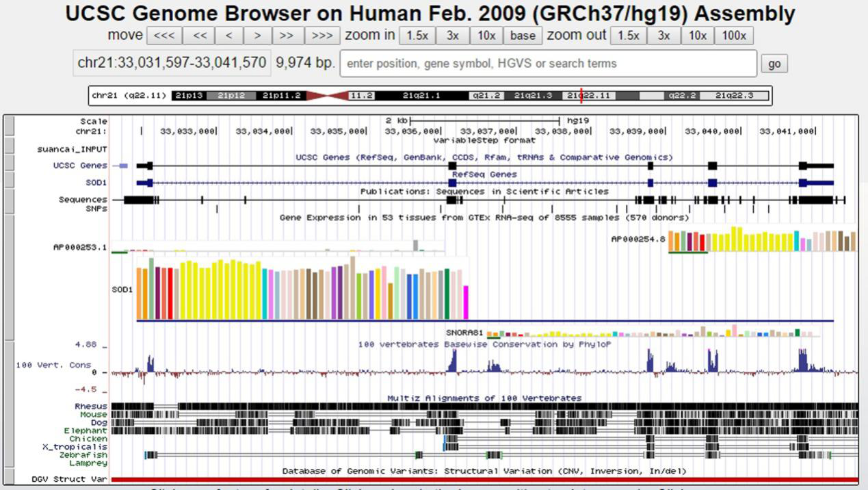This screenshot has height=490, width=868.
Task: Focus the position or gene search field
Action: (x=548, y=63)
